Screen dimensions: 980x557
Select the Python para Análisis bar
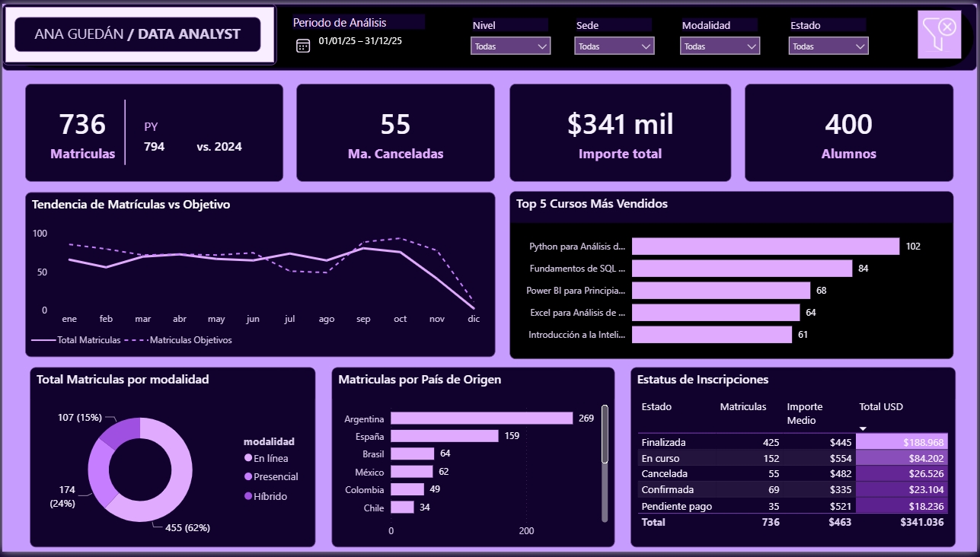click(765, 247)
